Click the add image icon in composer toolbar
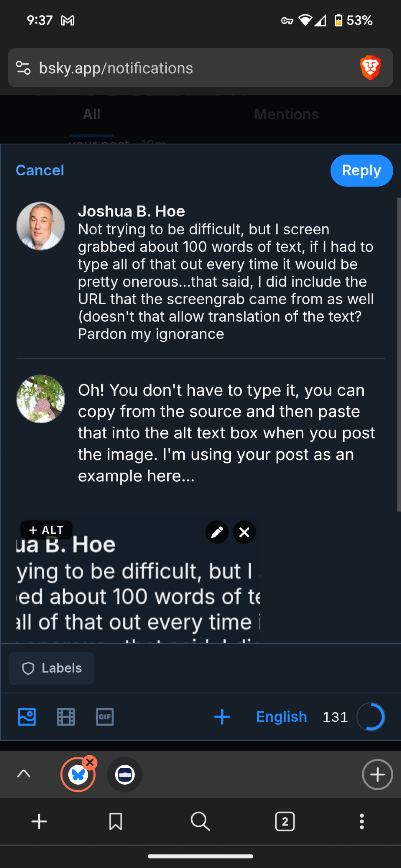The width and height of the screenshot is (401, 868). (x=27, y=717)
